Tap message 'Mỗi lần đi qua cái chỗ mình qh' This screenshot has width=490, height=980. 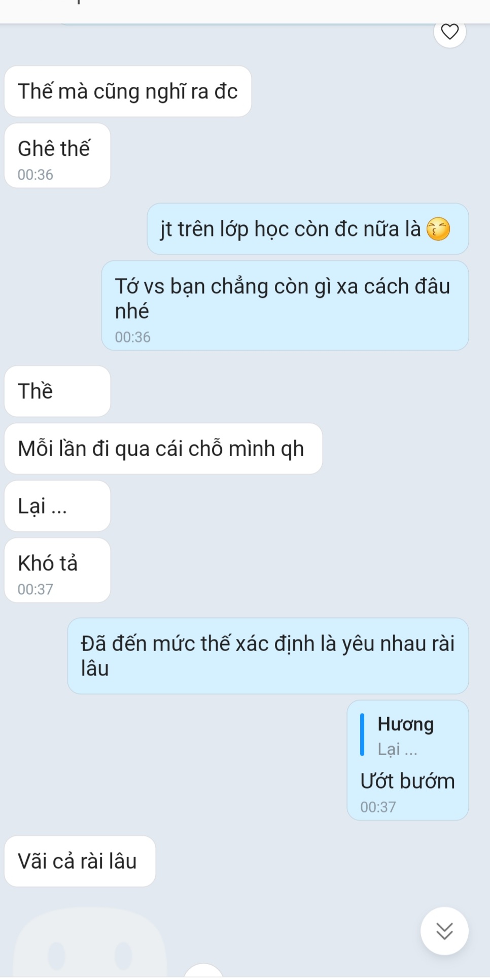click(x=163, y=449)
